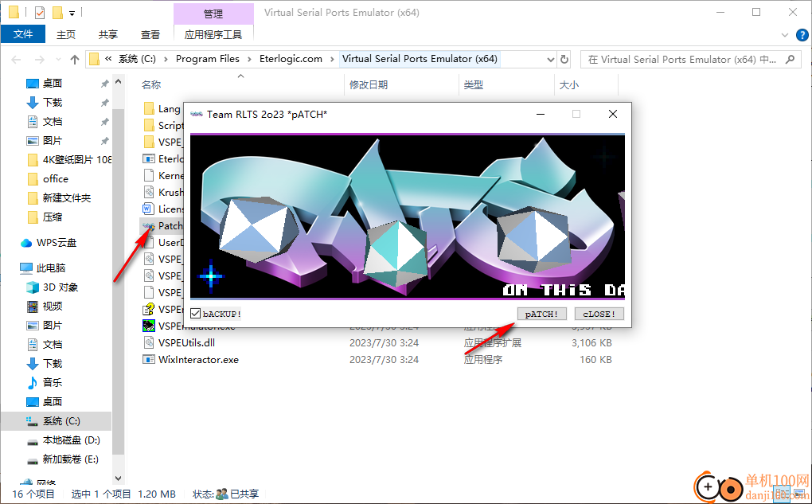
Task: Open the office folder in sidebar
Action: tap(56, 178)
